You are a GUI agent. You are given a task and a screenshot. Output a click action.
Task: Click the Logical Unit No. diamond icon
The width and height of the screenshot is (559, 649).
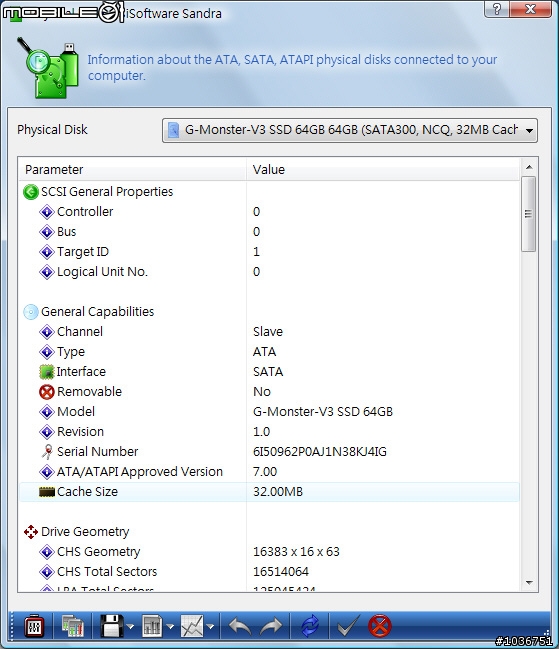[47, 272]
